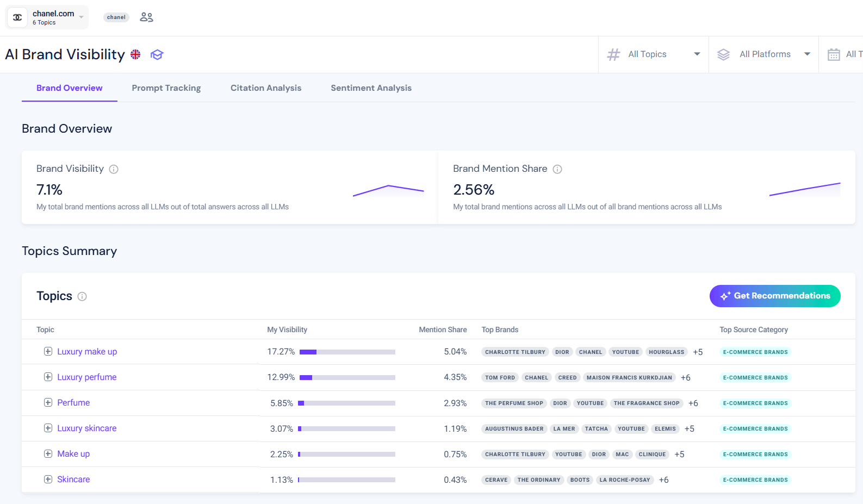Viewport: 863px width, 504px height.
Task: Click the Brand Visibility trend sparkline
Action: pos(388,190)
